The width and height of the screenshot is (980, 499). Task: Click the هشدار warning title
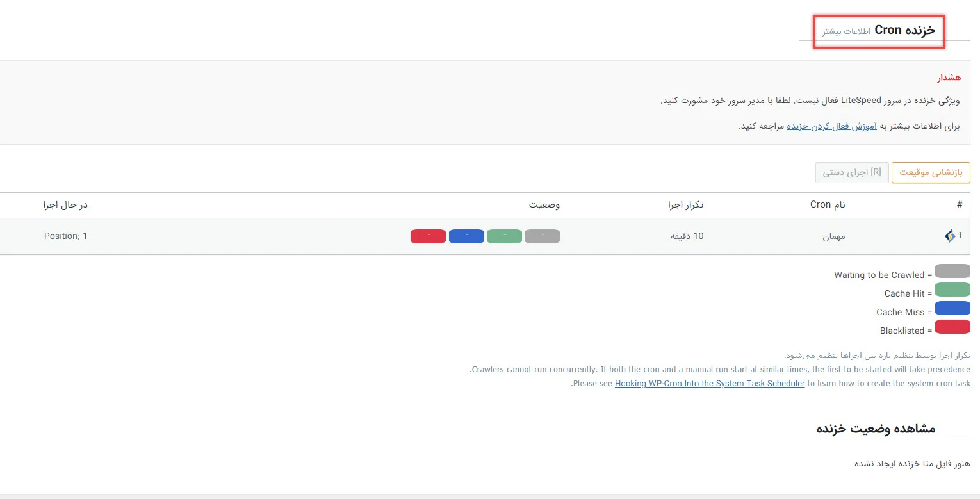(x=949, y=78)
